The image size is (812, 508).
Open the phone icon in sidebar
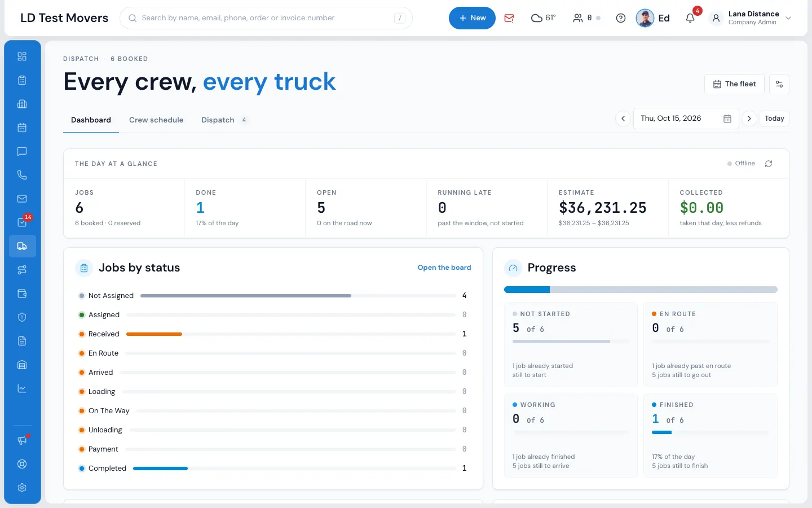pos(22,175)
